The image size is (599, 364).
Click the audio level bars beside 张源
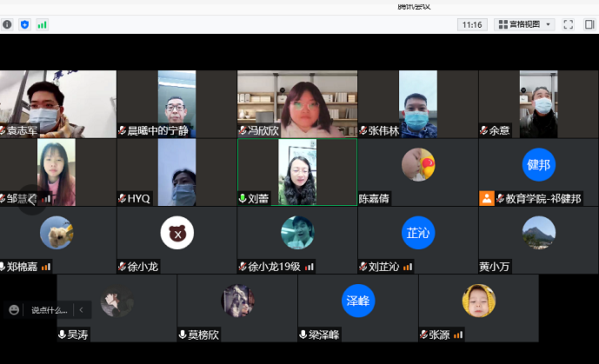tap(458, 334)
